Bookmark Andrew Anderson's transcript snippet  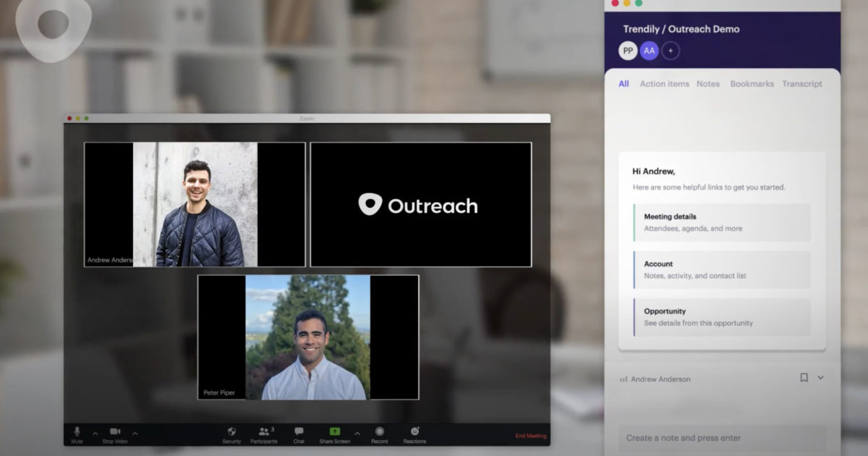[x=804, y=377]
